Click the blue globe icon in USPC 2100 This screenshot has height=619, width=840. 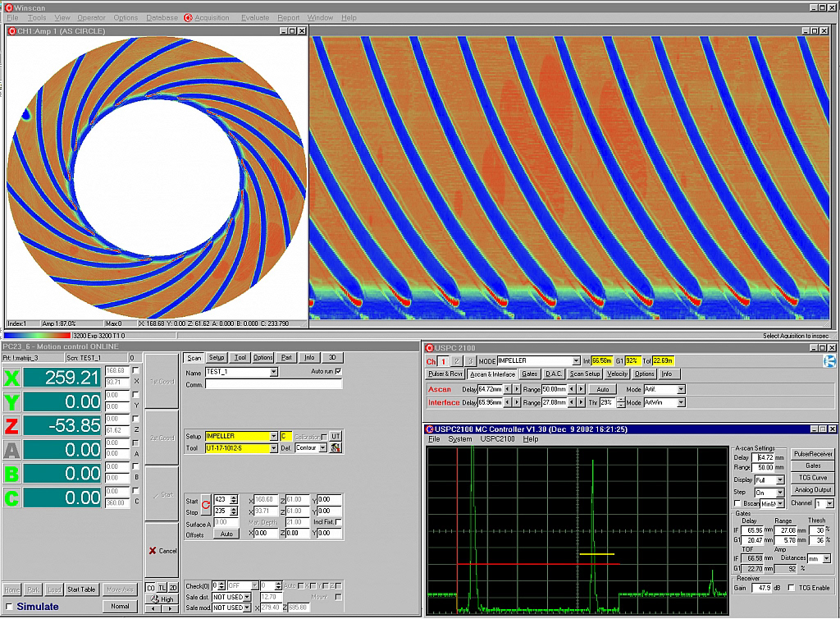(x=829, y=361)
